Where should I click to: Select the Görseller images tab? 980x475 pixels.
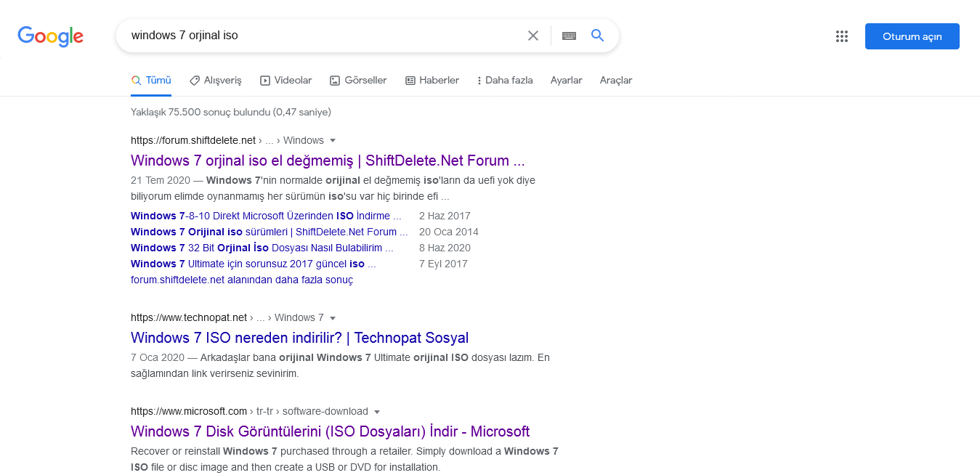click(x=358, y=81)
